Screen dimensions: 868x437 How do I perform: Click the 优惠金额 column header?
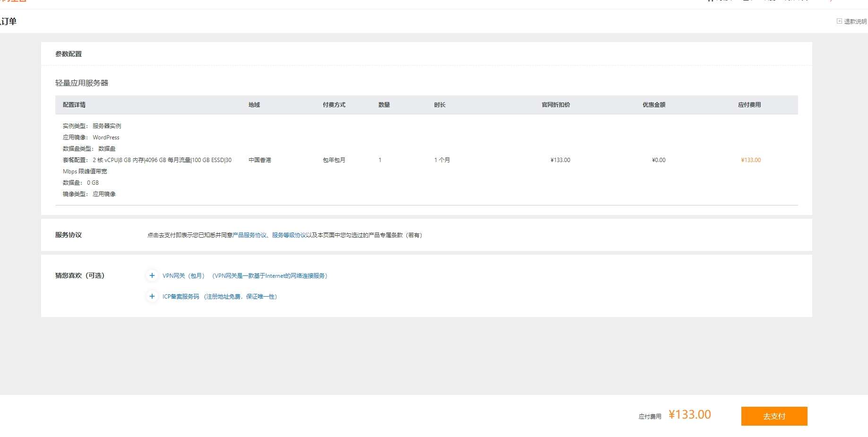[x=653, y=105]
